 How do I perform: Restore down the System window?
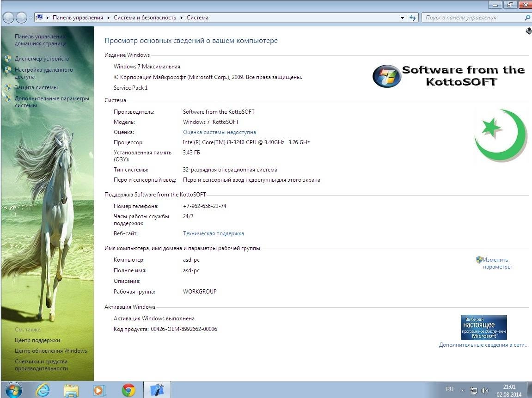(510, 5)
